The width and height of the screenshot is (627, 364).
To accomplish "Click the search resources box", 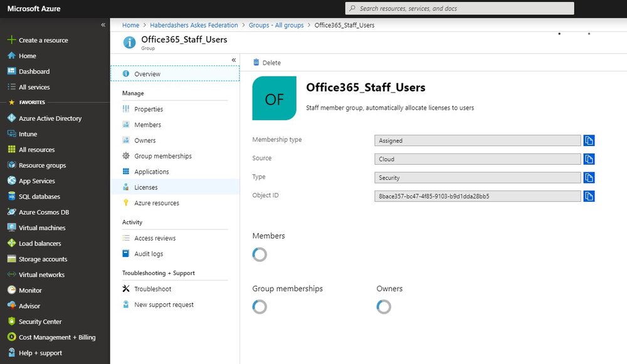I will click(x=460, y=8).
